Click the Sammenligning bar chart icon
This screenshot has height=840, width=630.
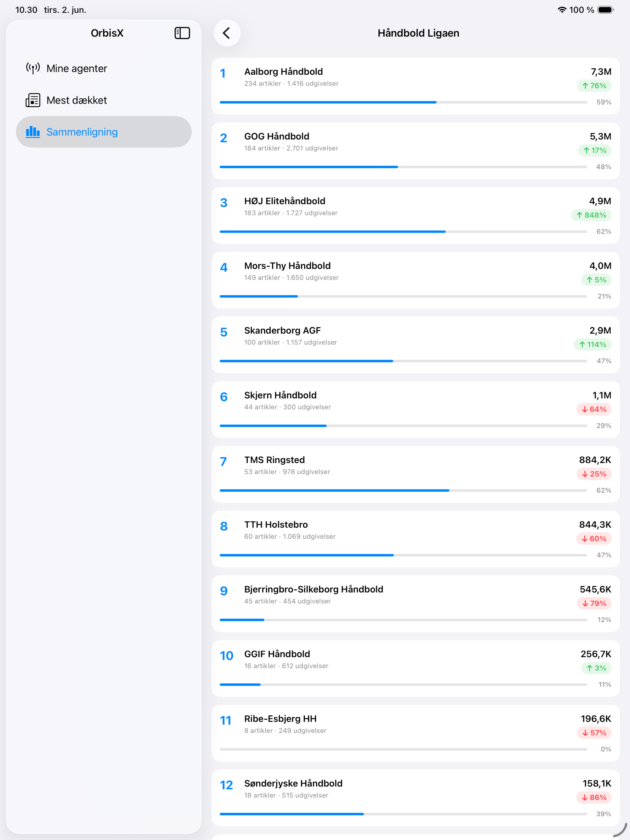click(x=33, y=132)
